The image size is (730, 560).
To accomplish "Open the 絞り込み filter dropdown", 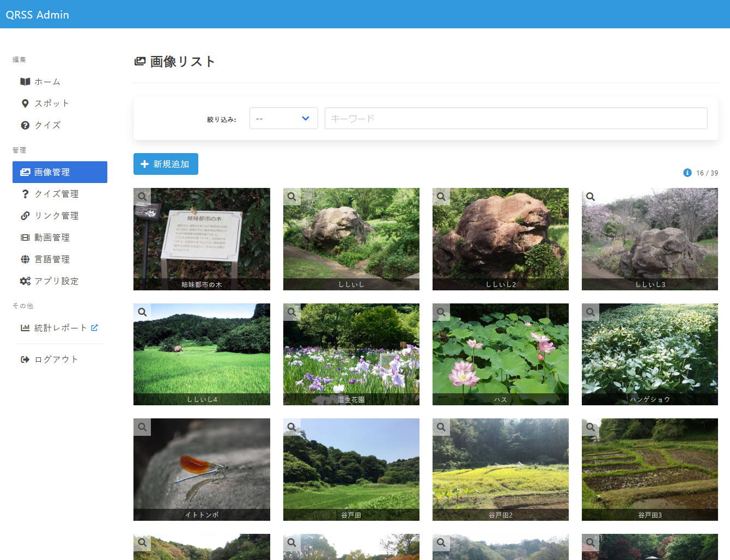I will click(x=283, y=118).
